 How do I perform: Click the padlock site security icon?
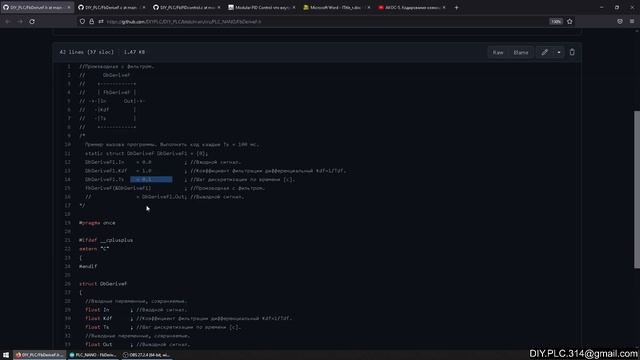coord(91,21)
